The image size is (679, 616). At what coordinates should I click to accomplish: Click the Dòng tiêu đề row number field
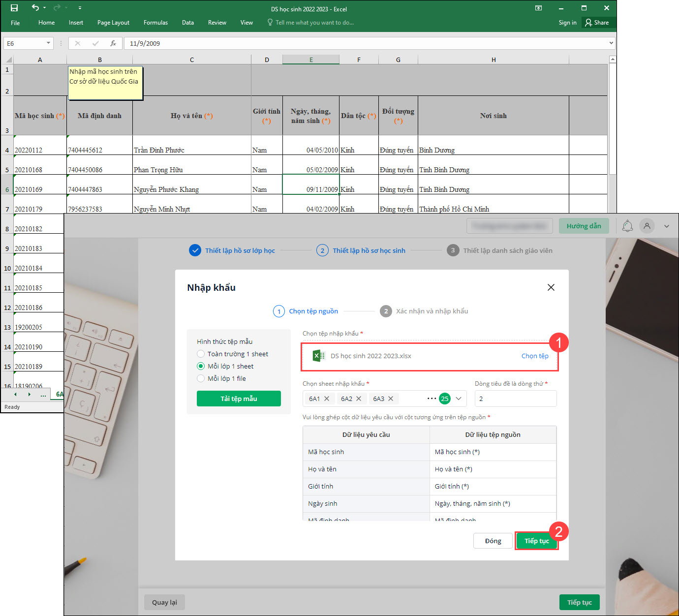point(515,399)
